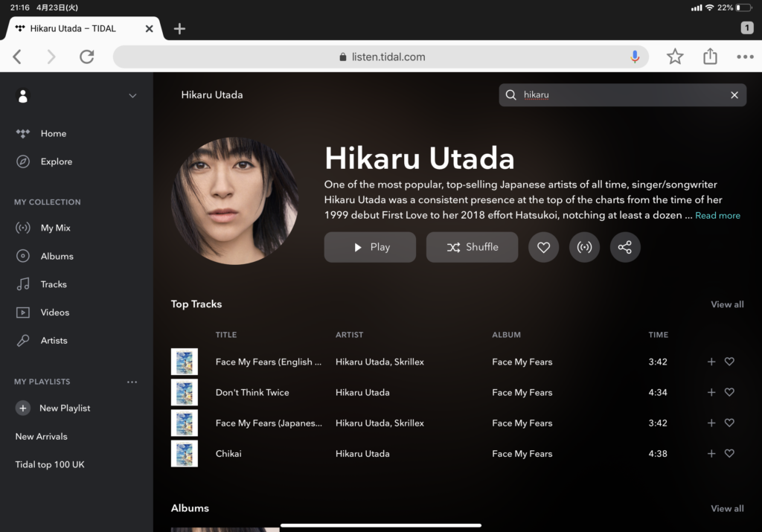Click the search field containing hikaru
Viewport: 762px width, 532px height.
tap(623, 95)
